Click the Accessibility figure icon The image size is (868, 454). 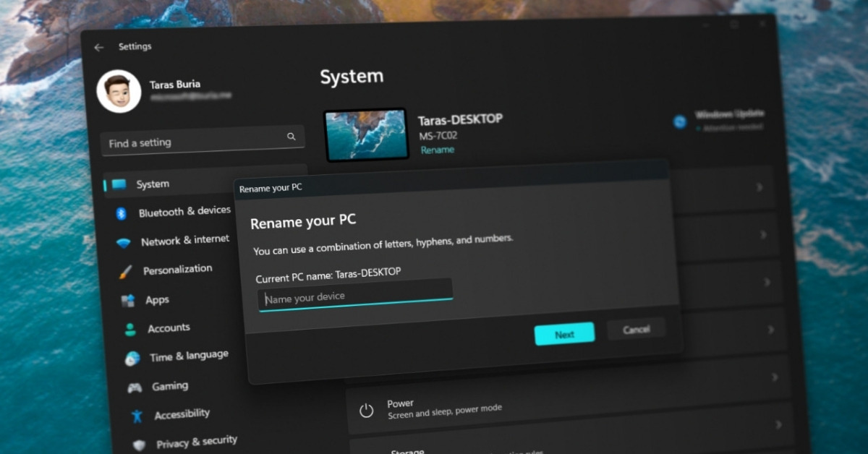point(137,416)
